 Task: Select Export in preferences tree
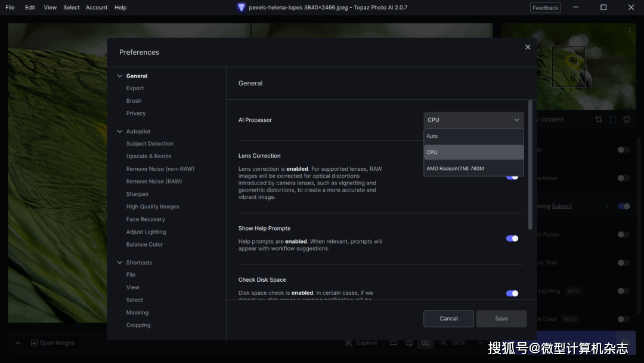point(135,88)
